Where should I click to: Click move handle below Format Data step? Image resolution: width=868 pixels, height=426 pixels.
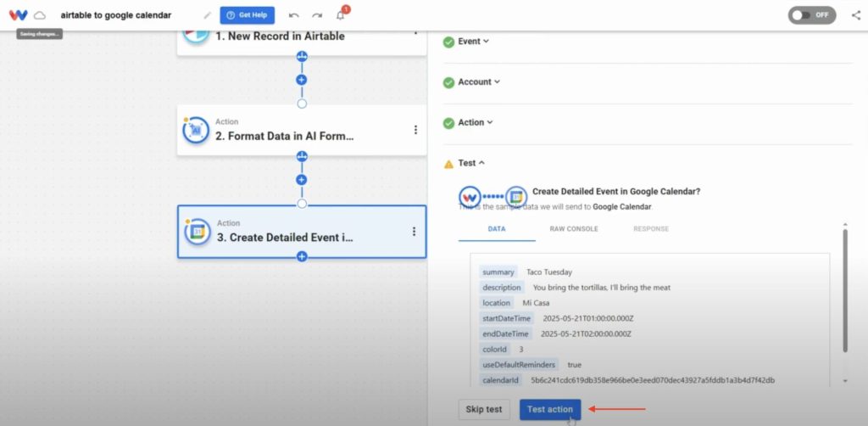point(301,157)
